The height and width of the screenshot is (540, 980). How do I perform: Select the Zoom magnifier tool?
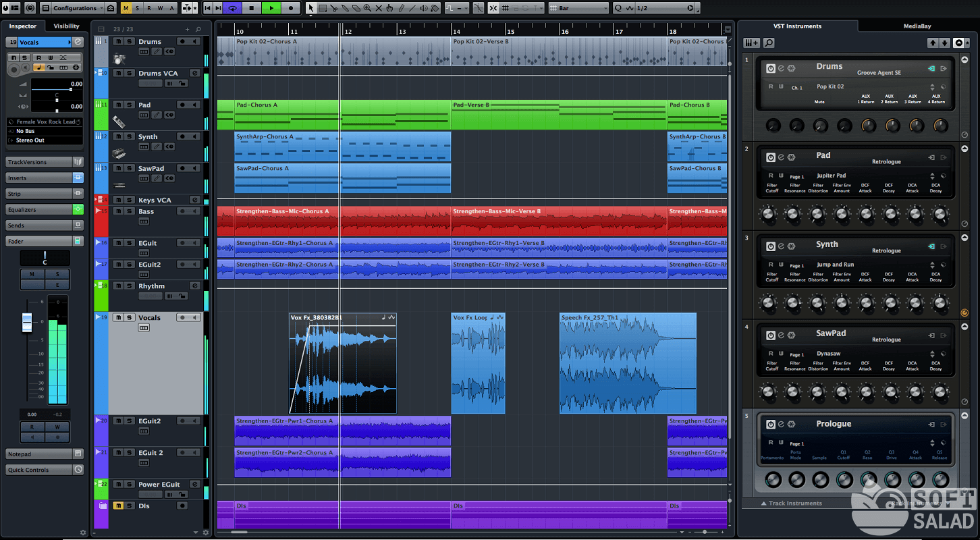367,8
